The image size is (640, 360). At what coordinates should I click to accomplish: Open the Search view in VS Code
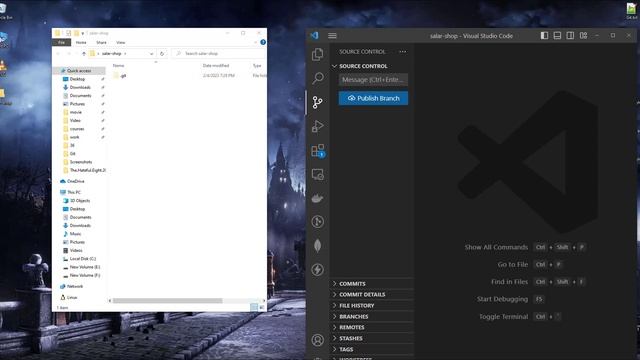point(318,78)
